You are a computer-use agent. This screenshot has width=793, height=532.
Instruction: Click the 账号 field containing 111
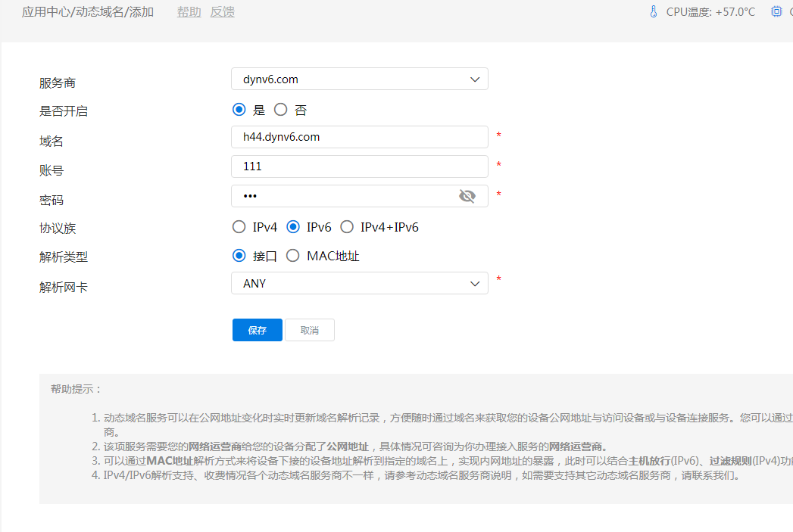point(359,166)
